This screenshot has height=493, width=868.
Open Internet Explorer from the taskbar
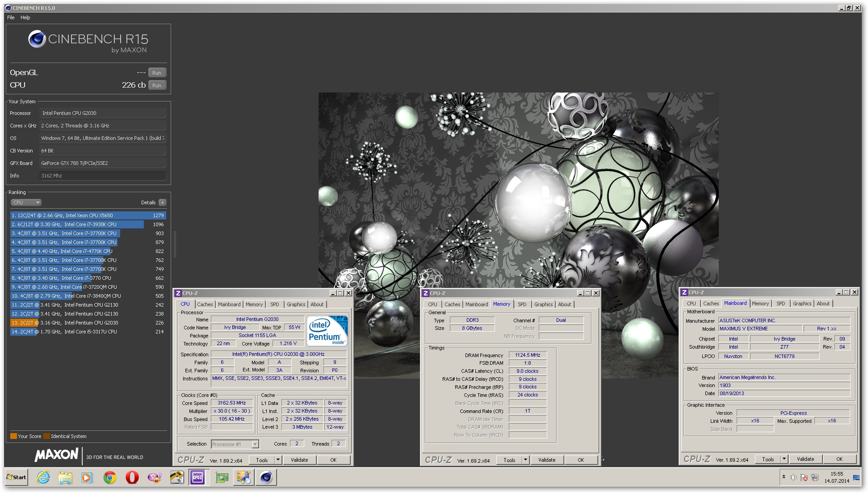point(43,477)
